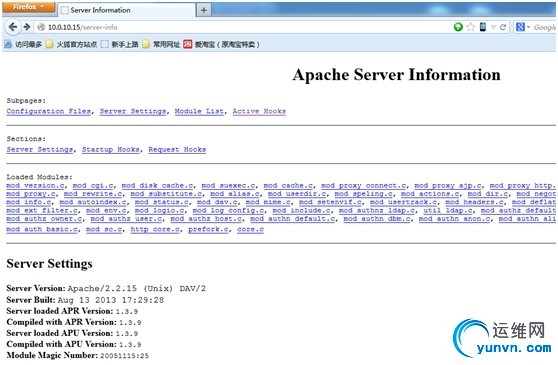Screen dimensions: 558x365
Task: Open the mod_version.c module link
Action: click(36, 186)
